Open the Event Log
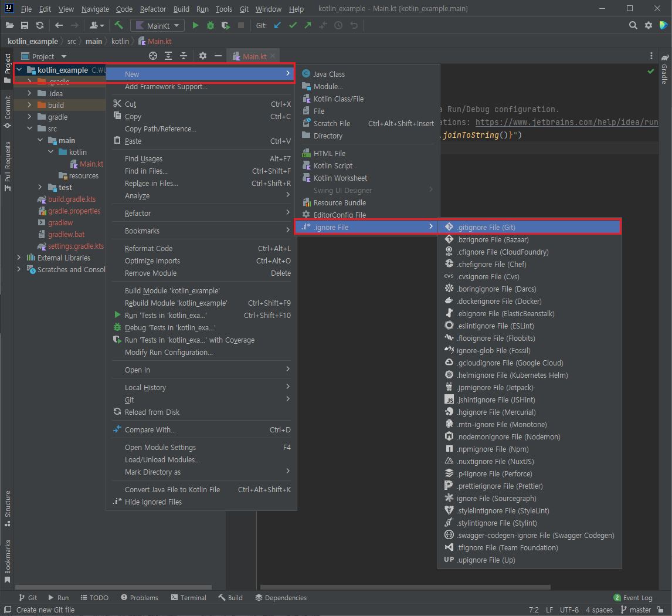 pyautogui.click(x=633, y=598)
